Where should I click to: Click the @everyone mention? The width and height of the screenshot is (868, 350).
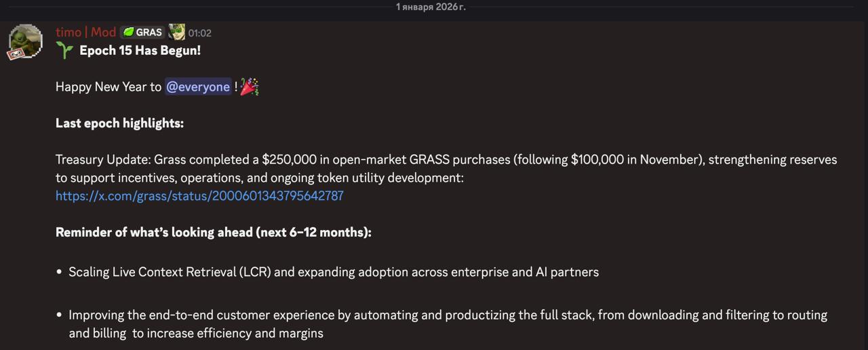[x=198, y=87]
